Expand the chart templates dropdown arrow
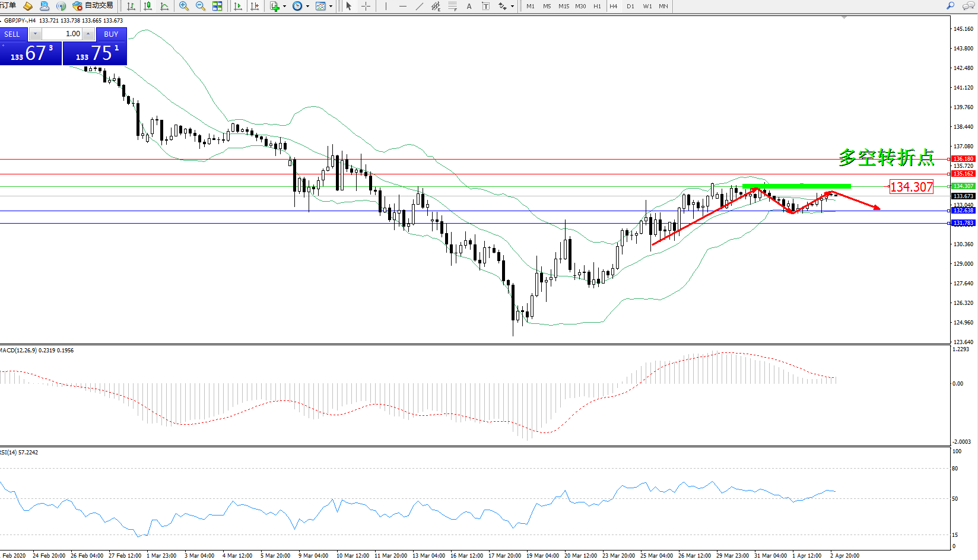978x560 pixels. [x=331, y=7]
